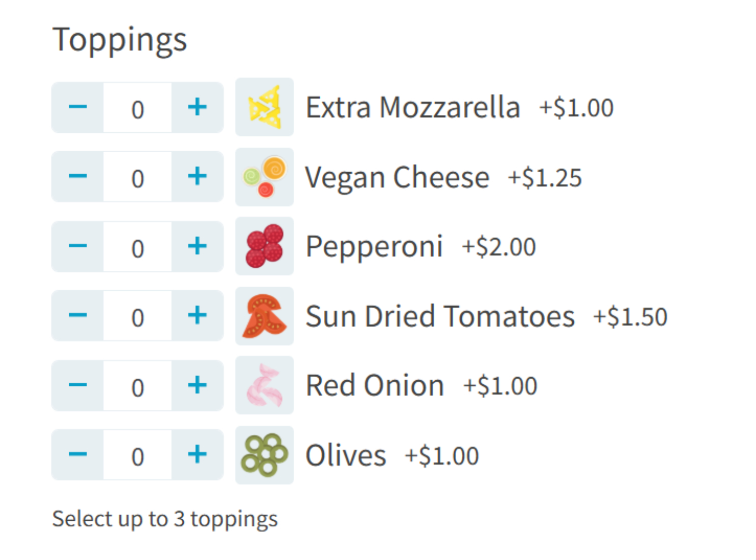The width and height of the screenshot is (756, 560).
Task: Select the Red Onion quantity field
Action: tap(137, 386)
